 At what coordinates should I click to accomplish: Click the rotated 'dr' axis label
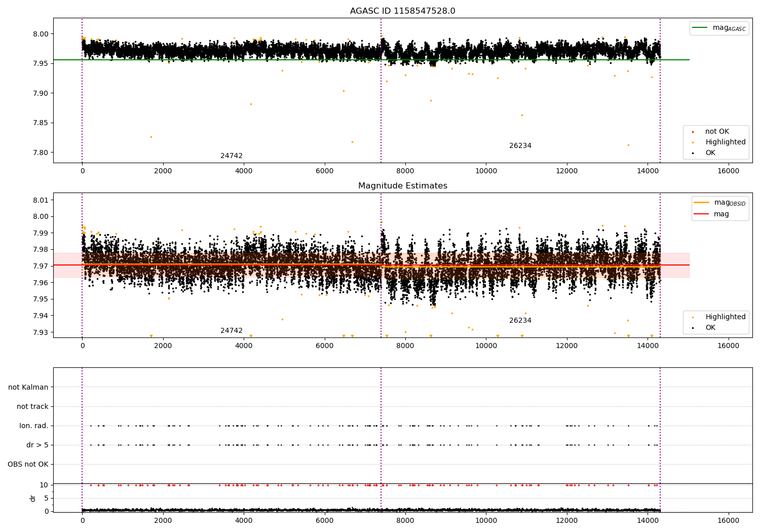pos(33,498)
